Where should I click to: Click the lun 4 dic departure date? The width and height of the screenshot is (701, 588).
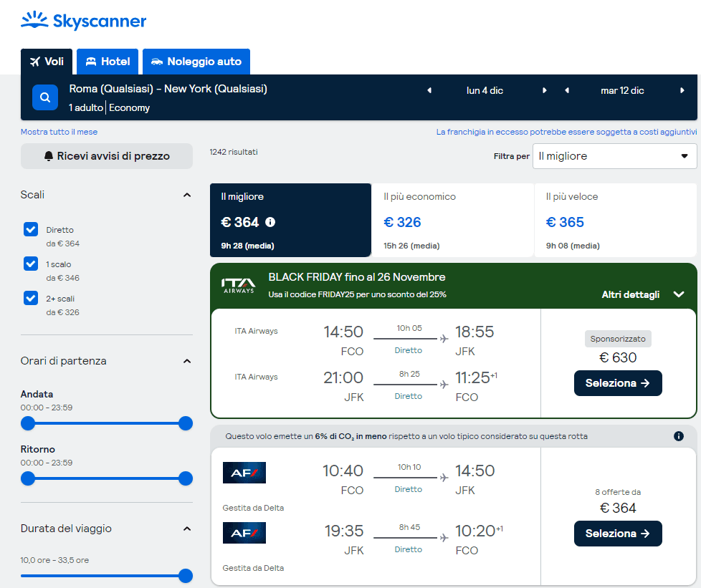485,90
